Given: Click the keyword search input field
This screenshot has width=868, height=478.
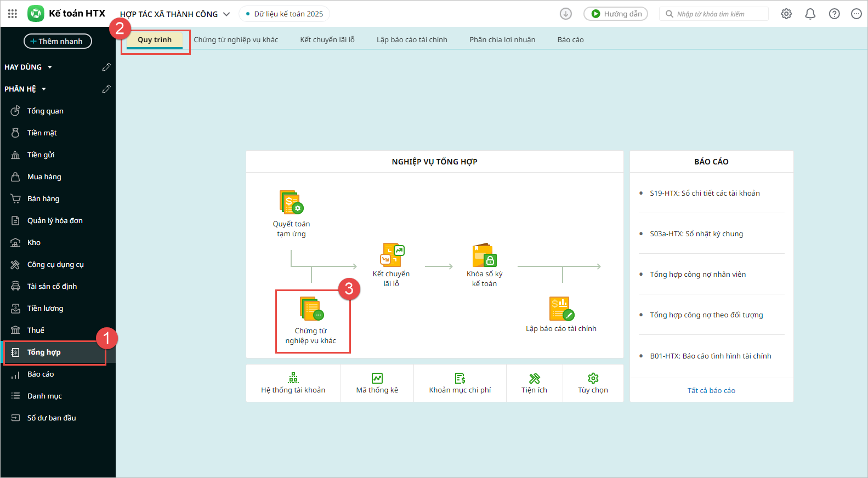Looking at the screenshot, I should pos(719,14).
